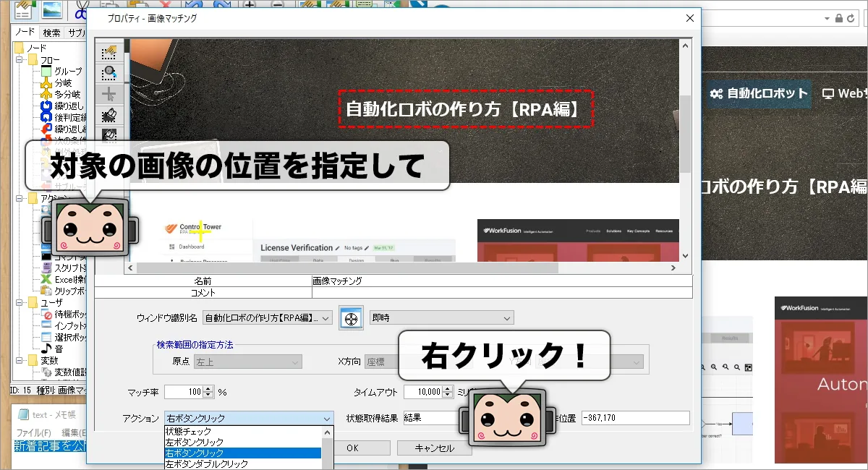Click WorkFusion thumbnail in preview pane
This screenshot has height=470, width=868.
click(x=578, y=240)
